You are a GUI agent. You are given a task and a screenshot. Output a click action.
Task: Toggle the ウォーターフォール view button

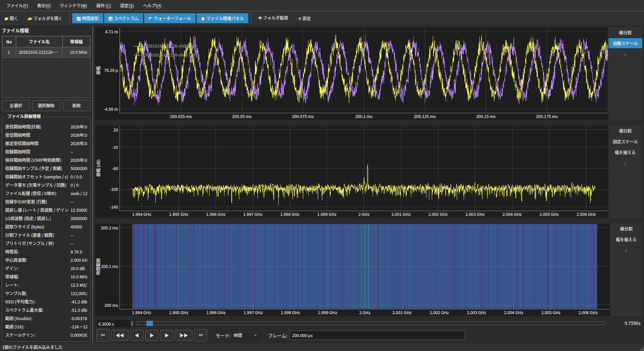point(170,18)
